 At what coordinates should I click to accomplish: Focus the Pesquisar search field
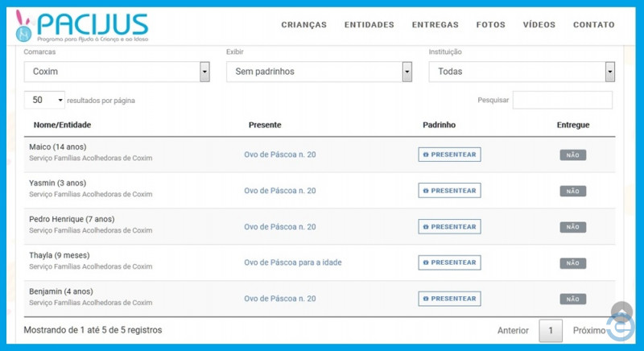(562, 100)
